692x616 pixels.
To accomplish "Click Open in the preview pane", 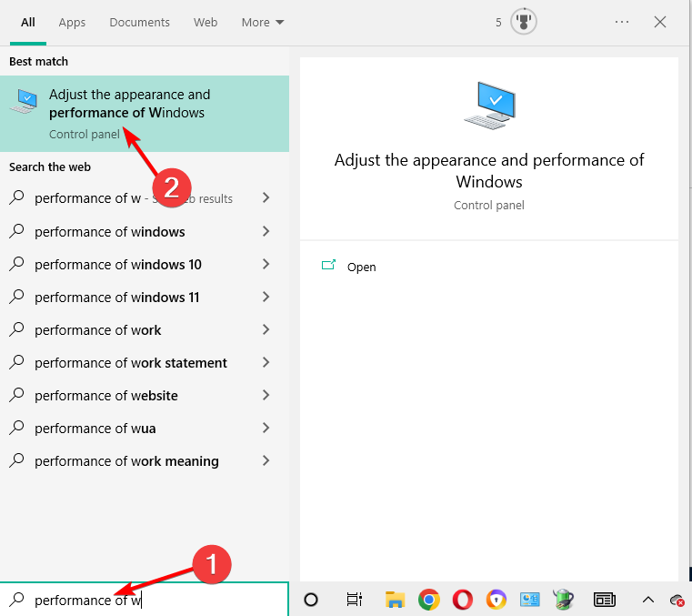I will coord(361,267).
